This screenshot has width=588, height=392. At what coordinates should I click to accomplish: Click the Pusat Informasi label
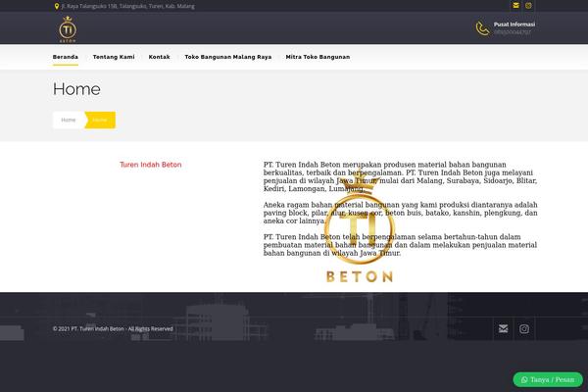514,24
